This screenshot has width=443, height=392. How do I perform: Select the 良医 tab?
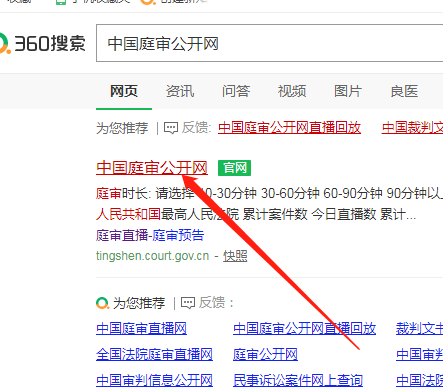coord(404,91)
